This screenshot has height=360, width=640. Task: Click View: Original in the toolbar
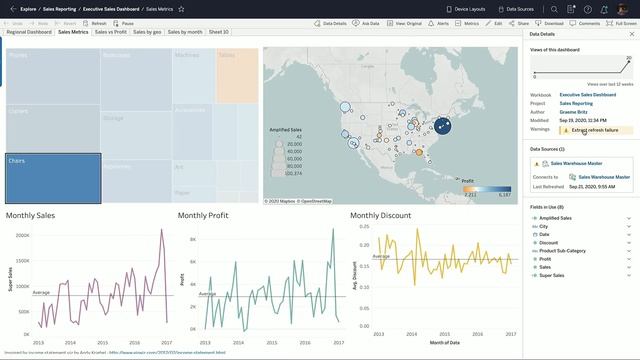[x=404, y=24]
